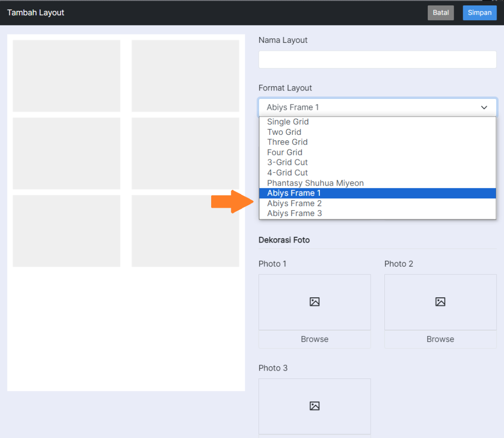Click the Photo 1 image placeholder icon
504x438 pixels.
(x=315, y=302)
